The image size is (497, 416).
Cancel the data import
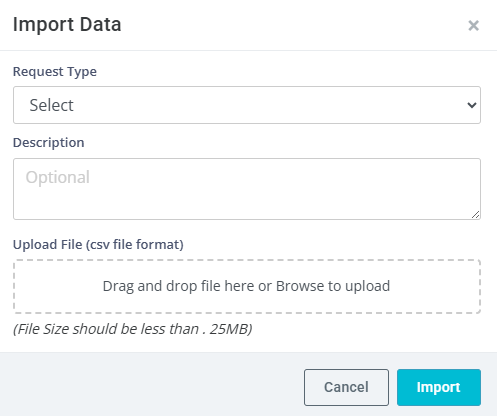pos(346,387)
